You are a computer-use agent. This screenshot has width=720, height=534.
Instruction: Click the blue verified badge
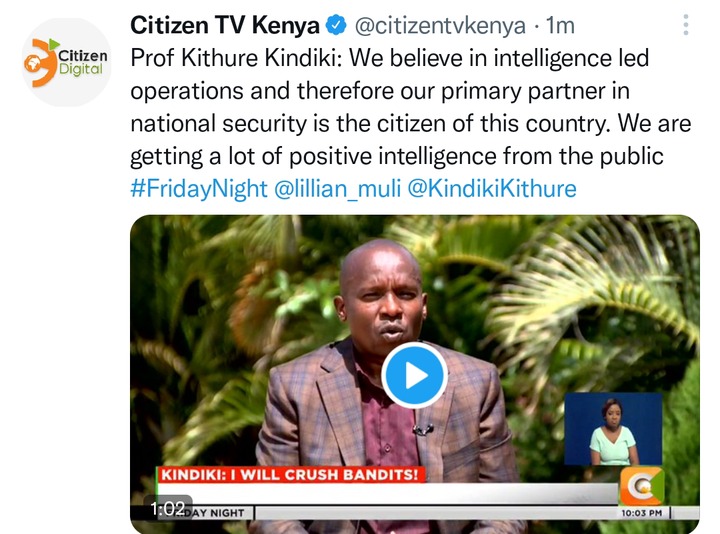pos(336,25)
